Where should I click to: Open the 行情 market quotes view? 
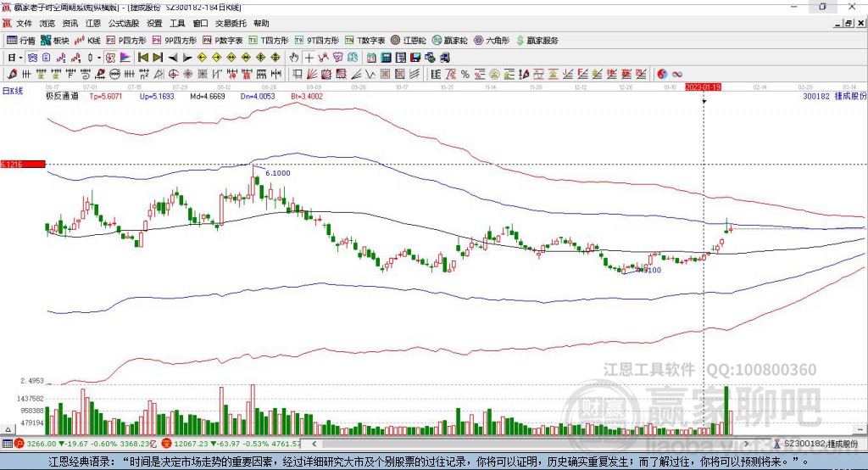tap(21, 40)
